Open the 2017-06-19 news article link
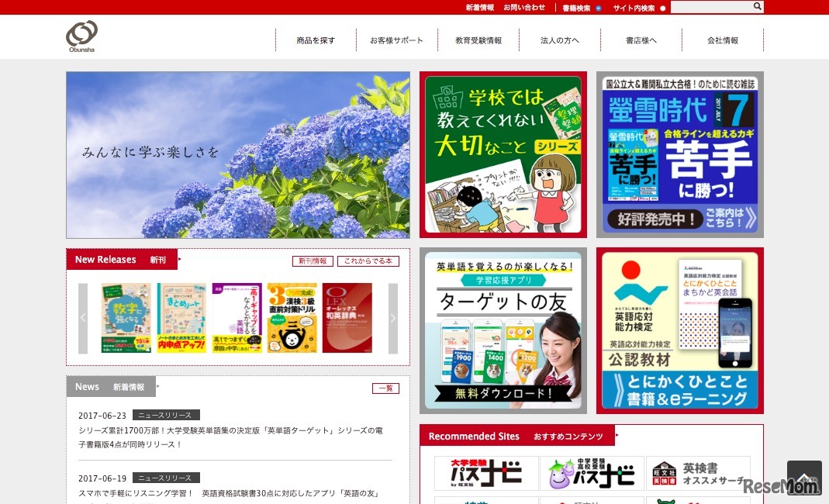 [x=229, y=493]
